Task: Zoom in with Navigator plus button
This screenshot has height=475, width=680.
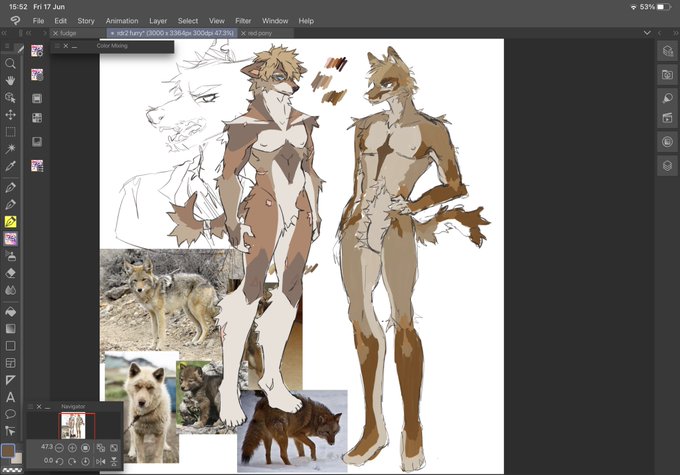Action: [72, 448]
